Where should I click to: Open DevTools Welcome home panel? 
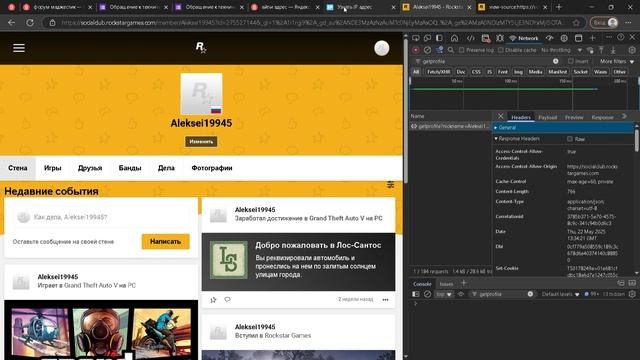pyautogui.click(x=454, y=38)
